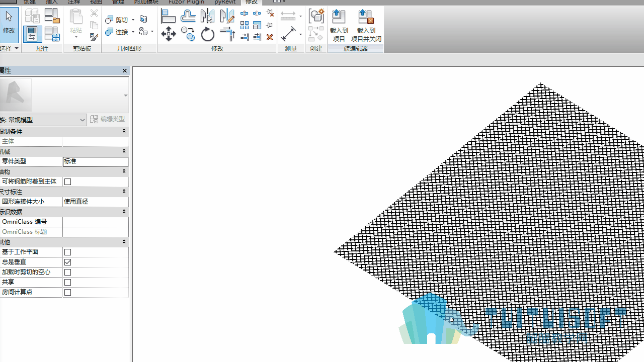Screen dimensions: 644x362
Task: Collapse the 限制条件 properties section
Action: [124, 131]
